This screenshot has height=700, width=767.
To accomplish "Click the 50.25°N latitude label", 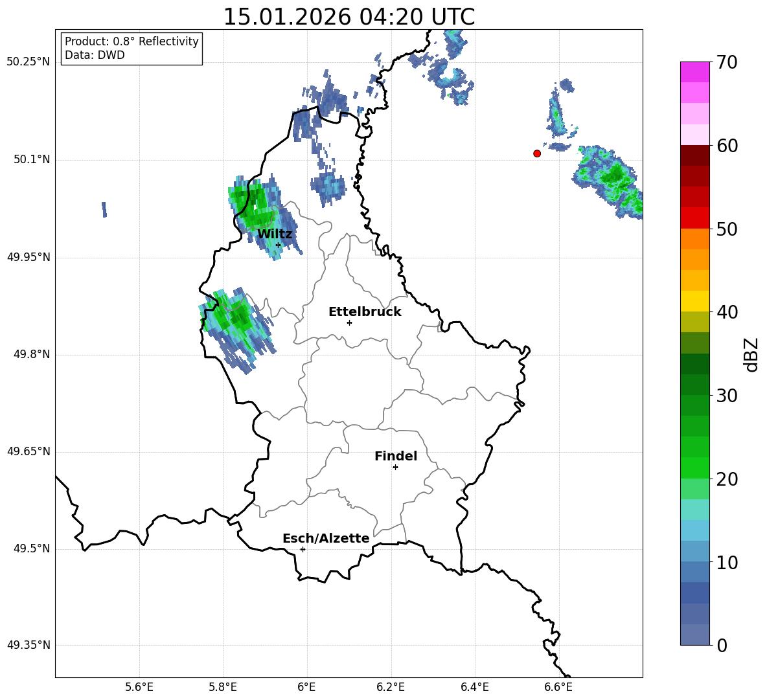I will pos(29,62).
